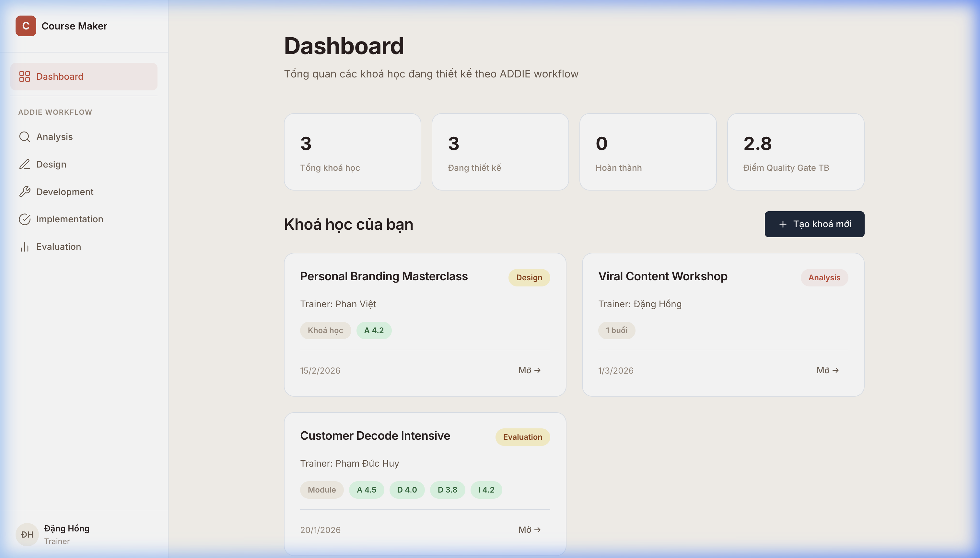Click the Analysis stage badge on card
980x558 pixels.
pyautogui.click(x=824, y=277)
